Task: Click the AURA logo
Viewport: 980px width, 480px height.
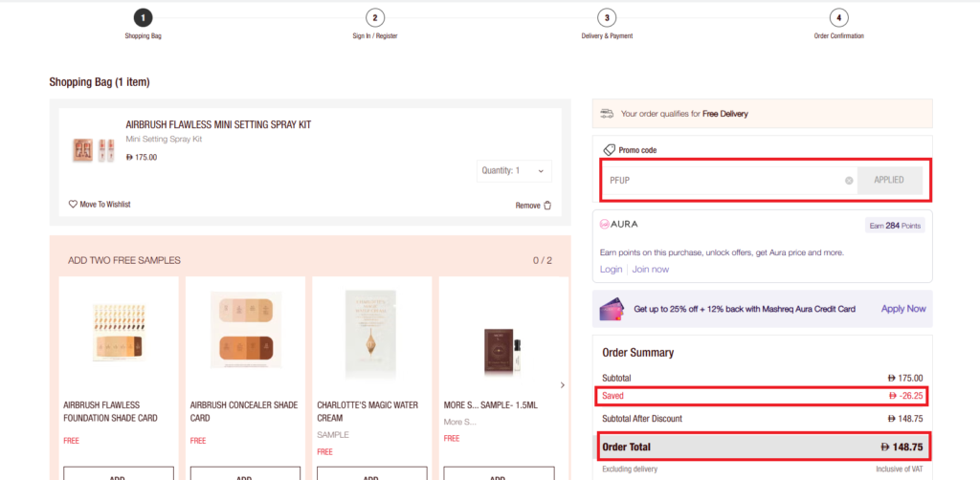Action: pyautogui.click(x=619, y=225)
